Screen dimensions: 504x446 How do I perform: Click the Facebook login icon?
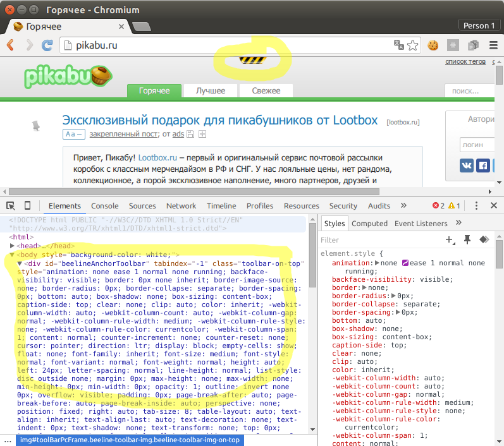click(483, 166)
